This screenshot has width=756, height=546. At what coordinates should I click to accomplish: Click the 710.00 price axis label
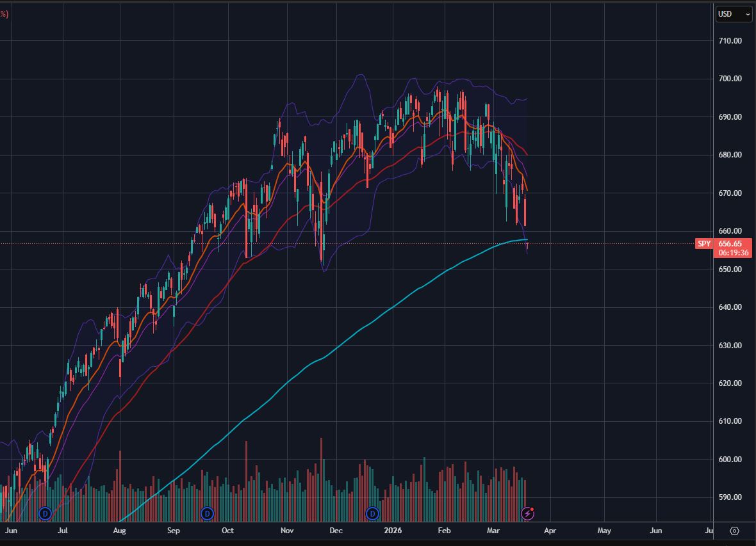click(730, 41)
